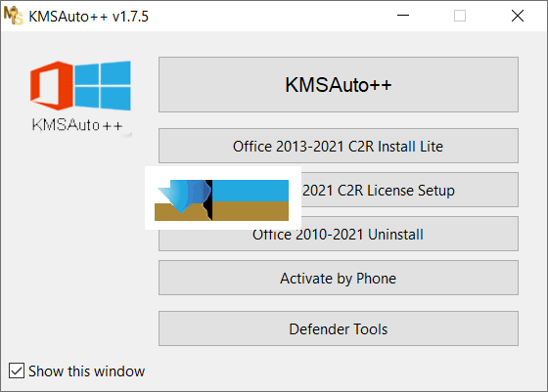This screenshot has width=548, height=392.
Task: Minimize the KMSAuto++ window
Action: (403, 16)
